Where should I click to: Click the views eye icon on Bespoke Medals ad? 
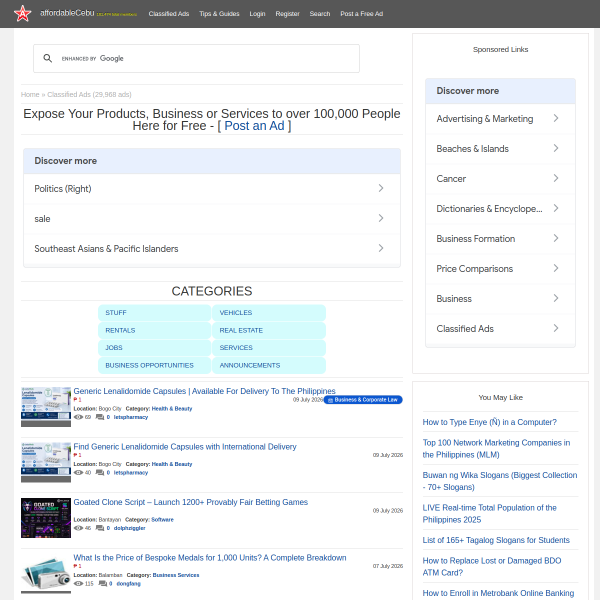tap(78, 584)
